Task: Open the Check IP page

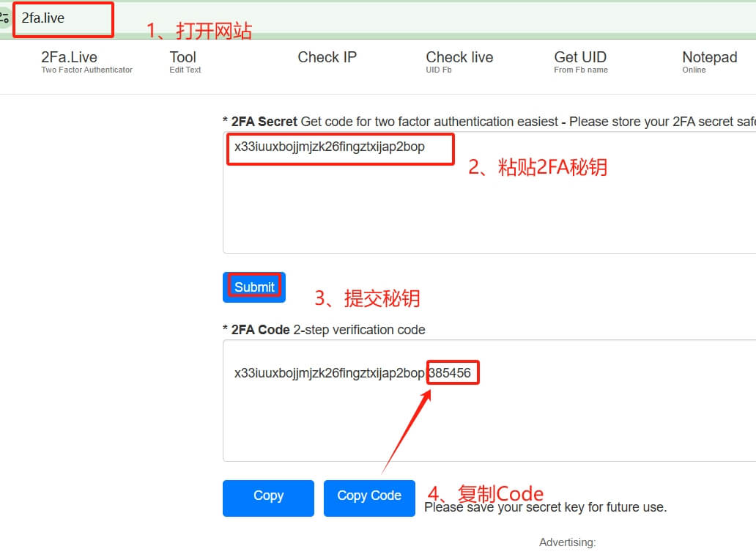Action: tap(327, 56)
